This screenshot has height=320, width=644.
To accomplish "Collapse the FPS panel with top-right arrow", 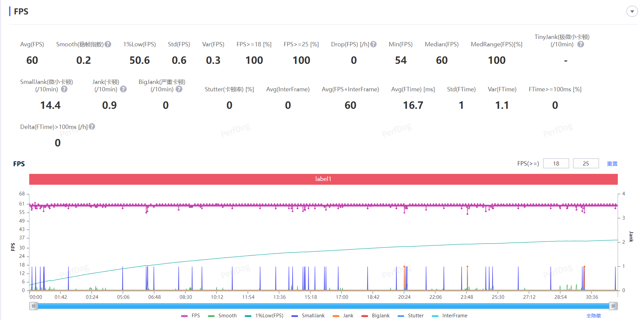I will point(632,11).
